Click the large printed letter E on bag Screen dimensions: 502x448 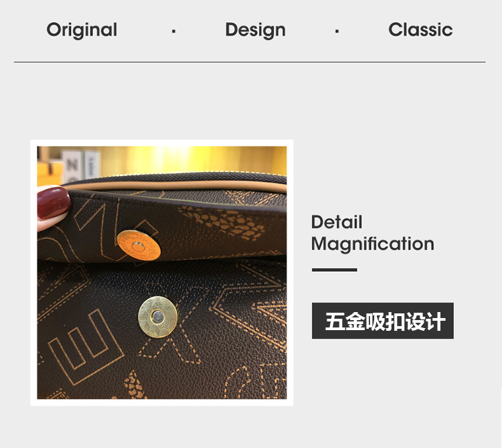[86, 348]
